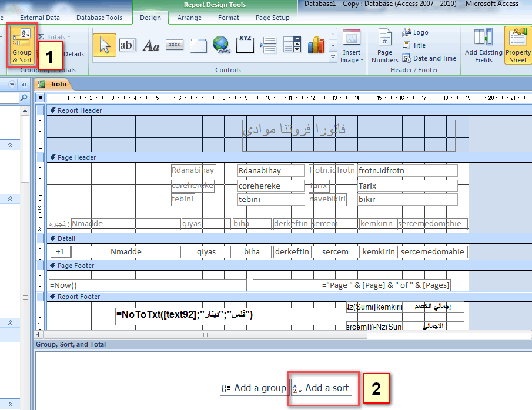Pick the Text Box control
The image size is (532, 410).
click(x=127, y=45)
